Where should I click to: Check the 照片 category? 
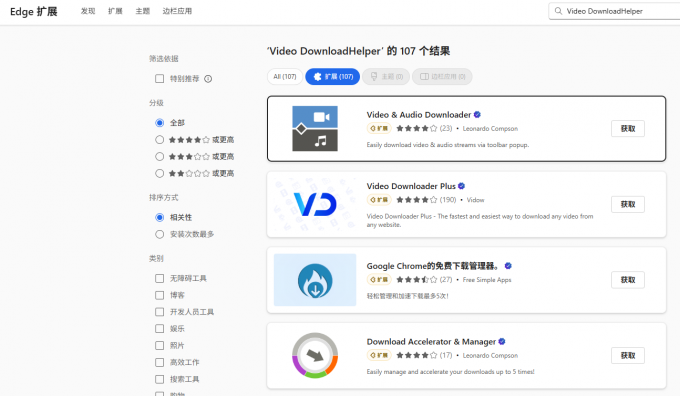click(x=160, y=345)
